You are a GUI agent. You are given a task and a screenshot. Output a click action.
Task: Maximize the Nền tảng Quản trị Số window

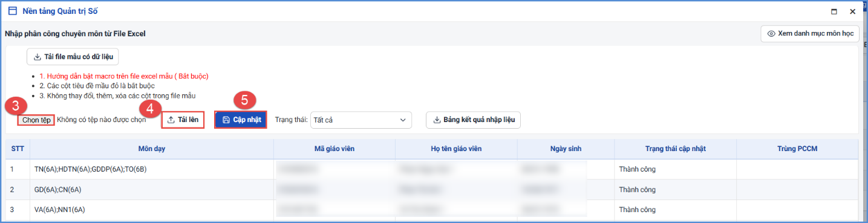pos(834,11)
